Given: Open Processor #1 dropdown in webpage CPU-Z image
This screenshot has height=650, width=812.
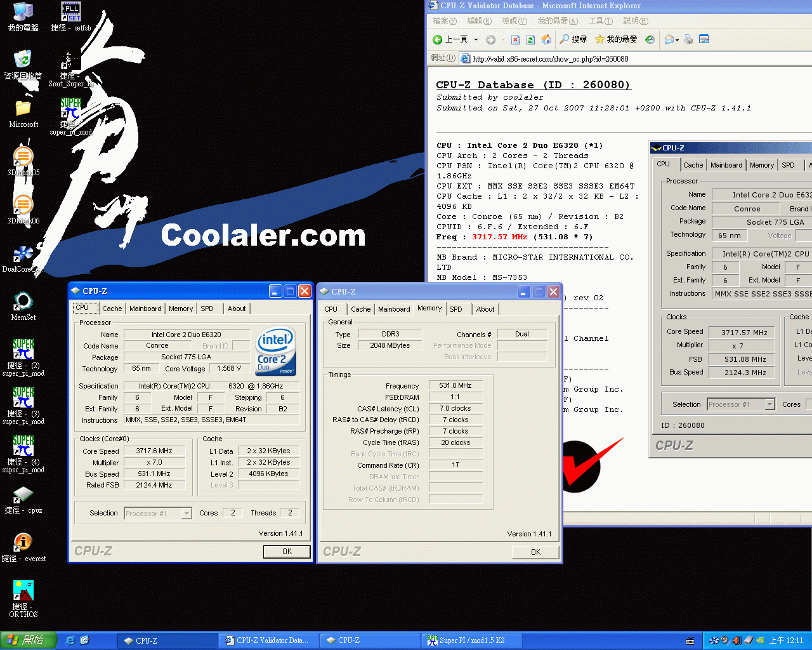Looking at the screenshot, I should click(769, 404).
